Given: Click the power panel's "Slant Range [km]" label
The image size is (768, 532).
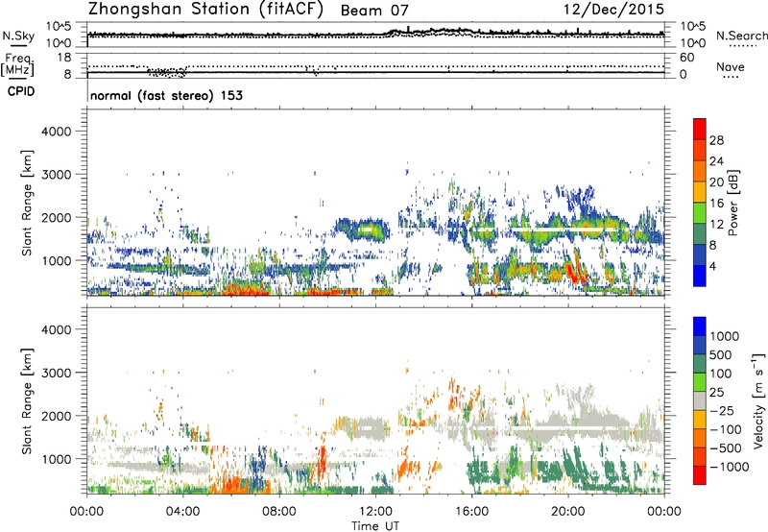Looking at the screenshot, I should (27, 203).
